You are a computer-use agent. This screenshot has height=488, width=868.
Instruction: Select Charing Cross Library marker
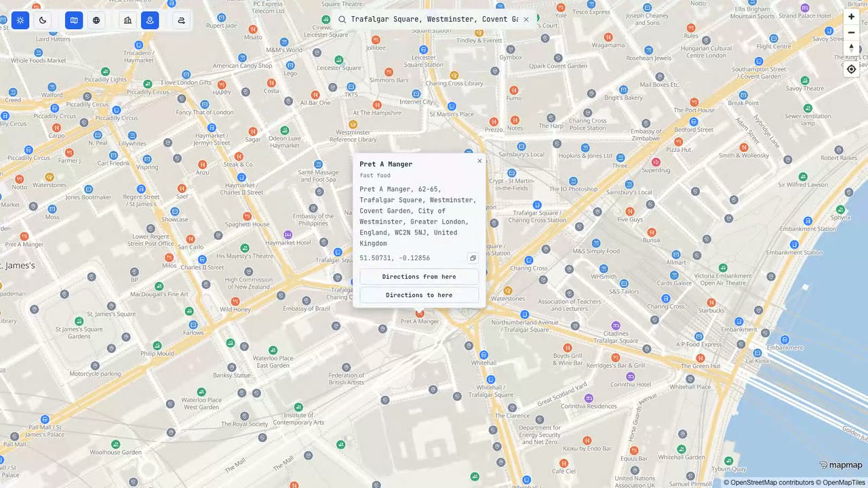(x=454, y=75)
